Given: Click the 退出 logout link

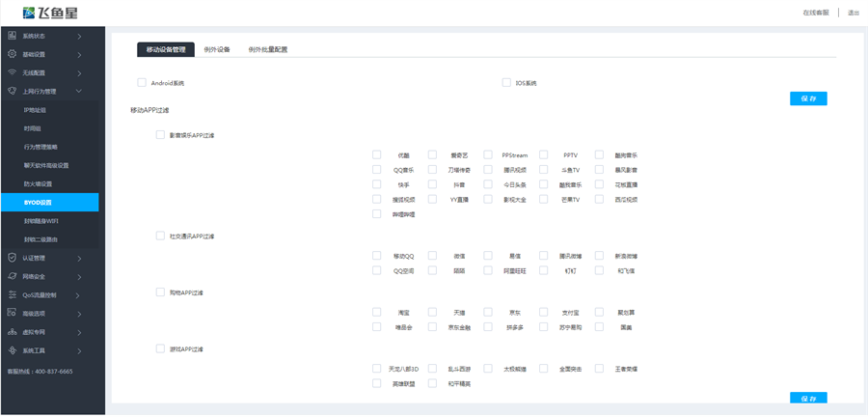Looking at the screenshot, I should (854, 13).
